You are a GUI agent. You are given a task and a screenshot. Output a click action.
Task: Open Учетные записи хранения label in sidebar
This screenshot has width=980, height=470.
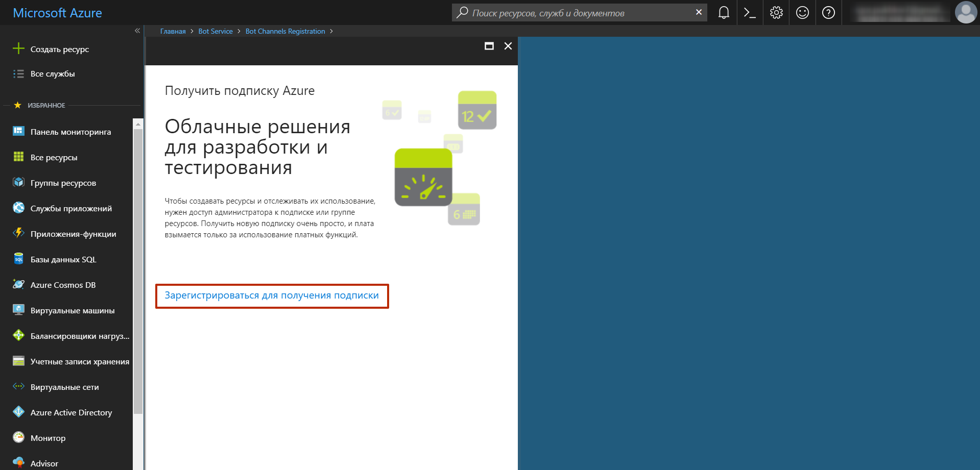click(80, 361)
